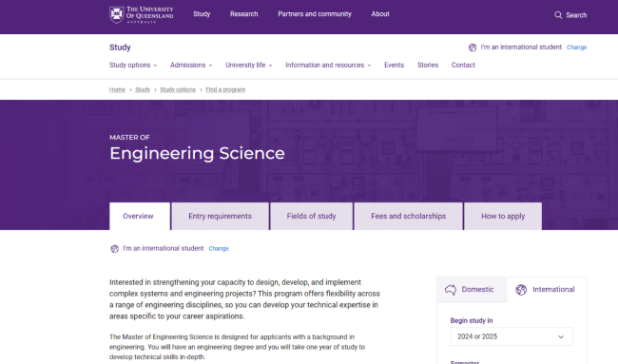Screen dimensions: 618x364
Task: Click globe icon beside header international student text
Action: (x=473, y=48)
